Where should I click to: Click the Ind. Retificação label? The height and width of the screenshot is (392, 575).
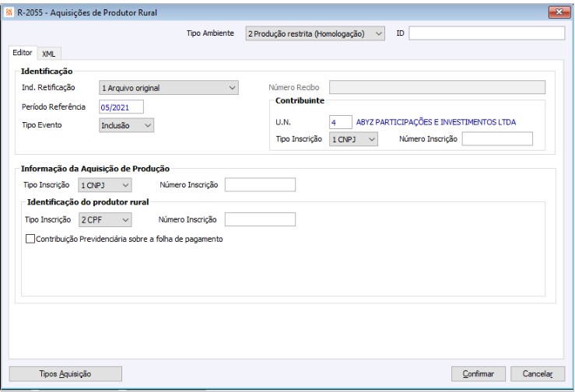coord(48,87)
